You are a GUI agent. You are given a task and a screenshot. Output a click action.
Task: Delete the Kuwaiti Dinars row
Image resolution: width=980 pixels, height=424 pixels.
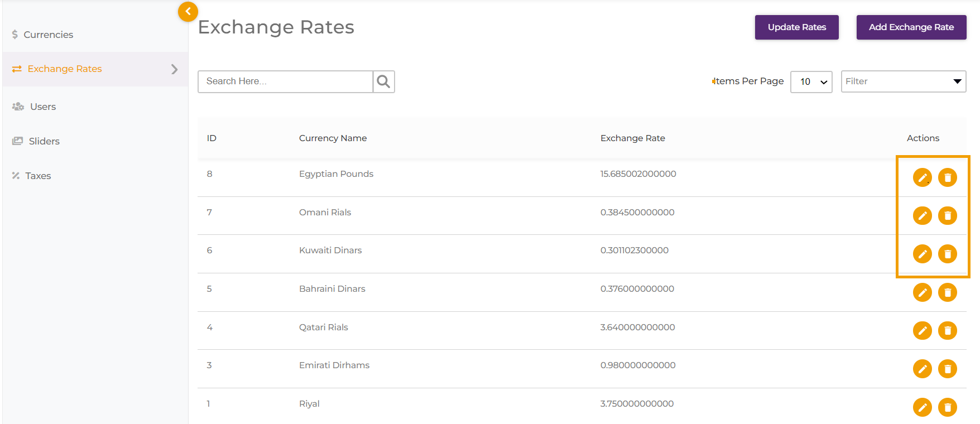pyautogui.click(x=947, y=254)
